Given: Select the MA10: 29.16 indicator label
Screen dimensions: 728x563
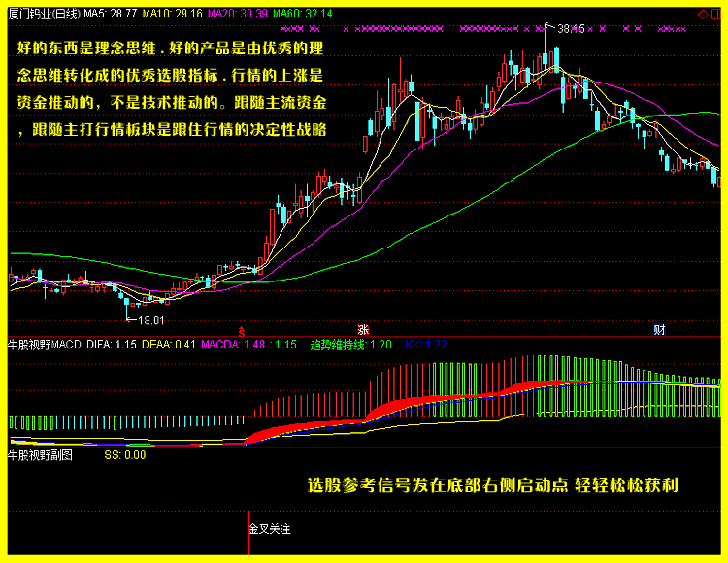Looking at the screenshot, I should tap(172, 14).
